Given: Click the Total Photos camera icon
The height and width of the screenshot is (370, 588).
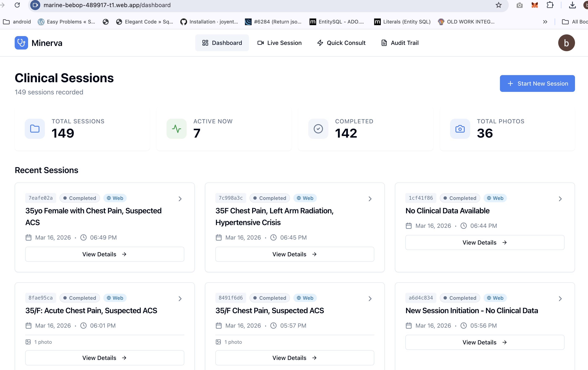Looking at the screenshot, I should coord(460,129).
